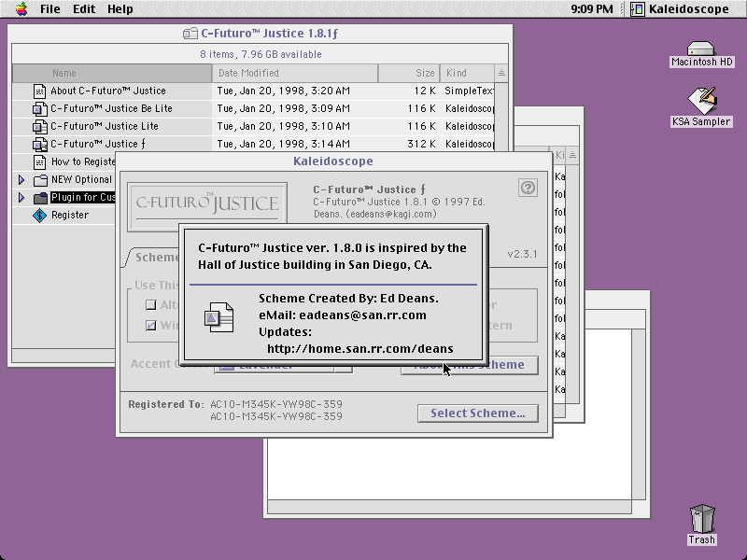Open the Edit menu
The height and width of the screenshot is (560, 747).
click(84, 9)
